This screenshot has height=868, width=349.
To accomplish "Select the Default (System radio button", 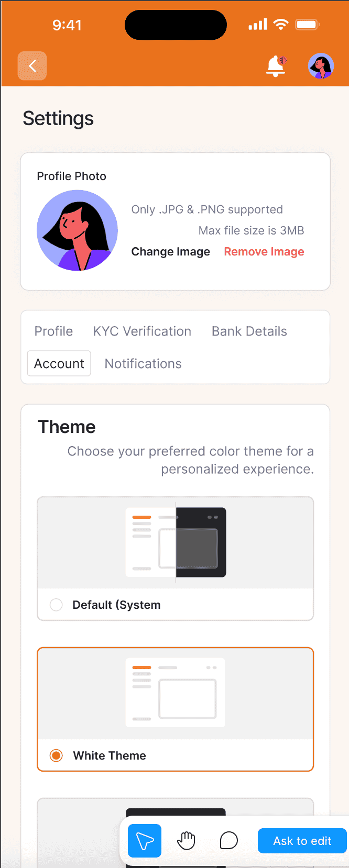I will [x=56, y=605].
